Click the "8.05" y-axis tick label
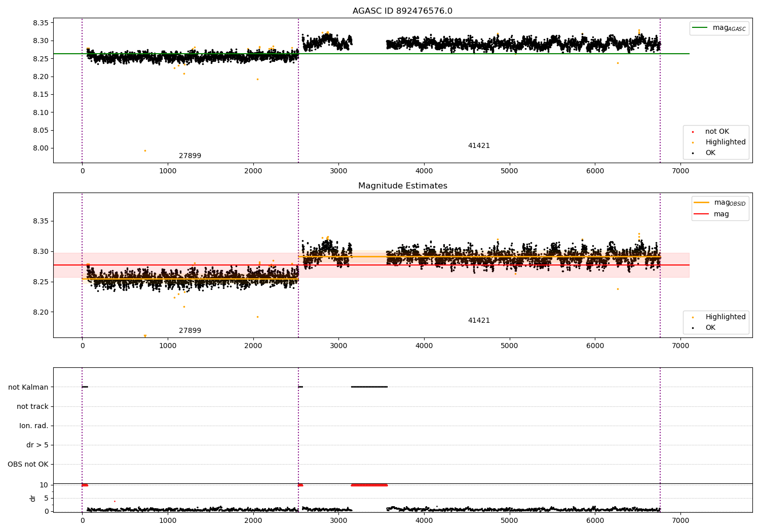The width and height of the screenshot is (760, 532). point(41,130)
